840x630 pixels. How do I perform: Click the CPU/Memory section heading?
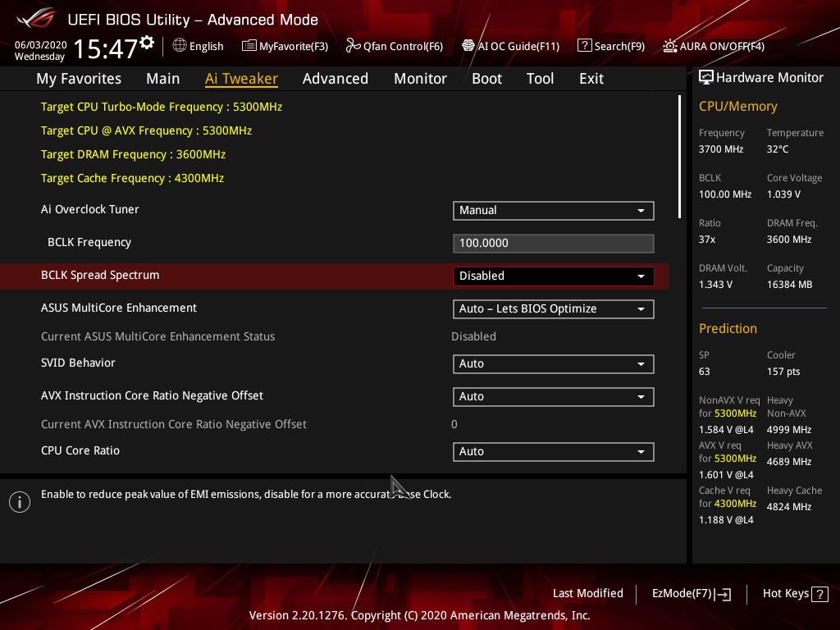click(x=737, y=106)
